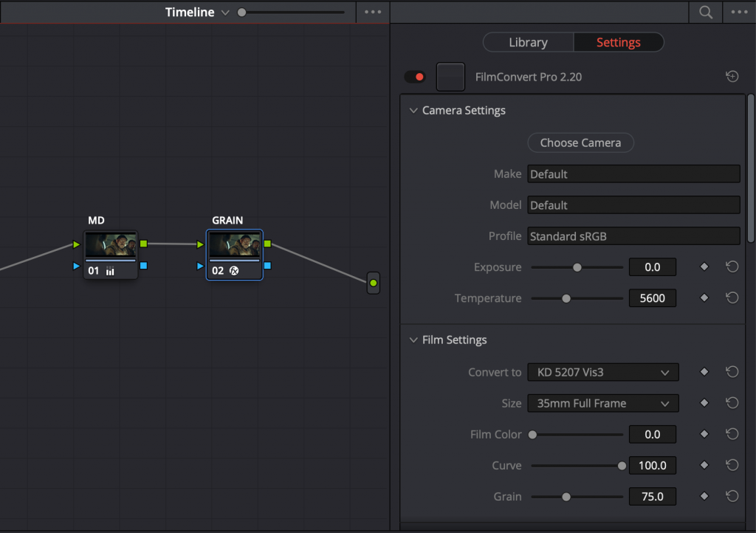The image size is (756, 533).
Task: Click the Temperature slider handle
Action: pos(566,298)
